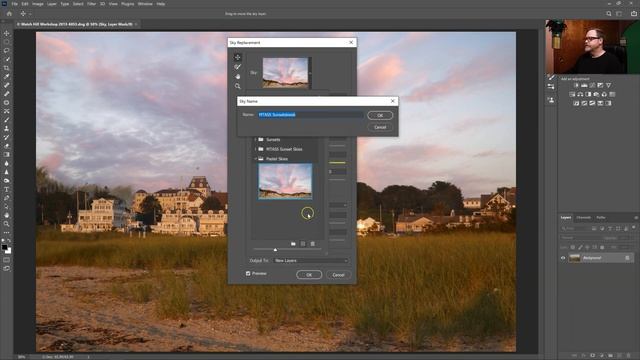The image size is (640, 360).
Task: Expand the Sunsets sky folder
Action: pos(256,140)
